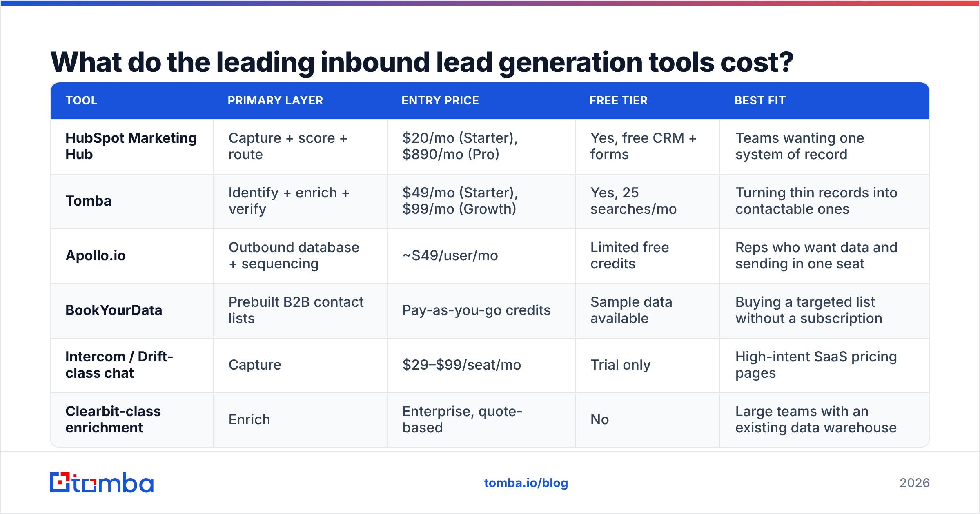Image resolution: width=980 pixels, height=514 pixels.
Task: Select the HubSpot Marketing Hub cell
Action: point(131,146)
